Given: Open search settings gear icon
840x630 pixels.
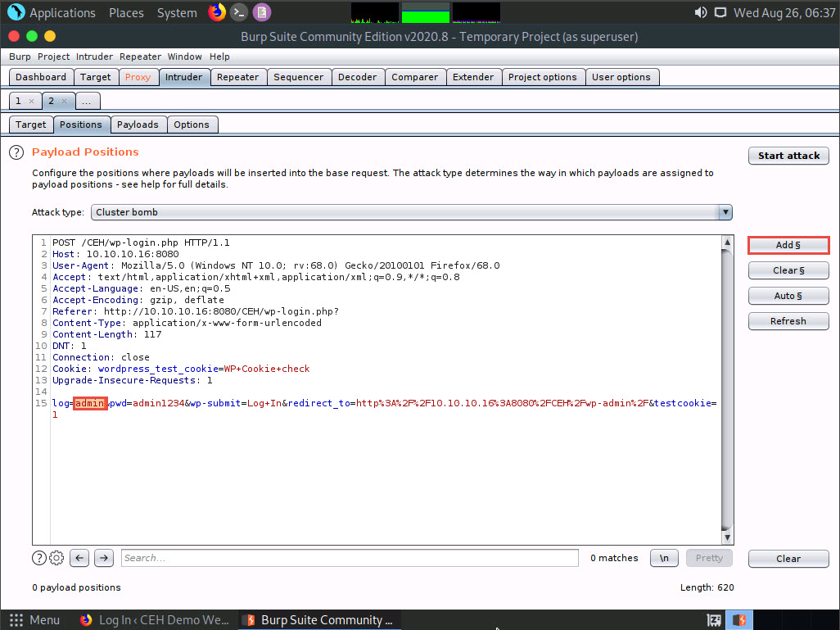Looking at the screenshot, I should point(56,558).
